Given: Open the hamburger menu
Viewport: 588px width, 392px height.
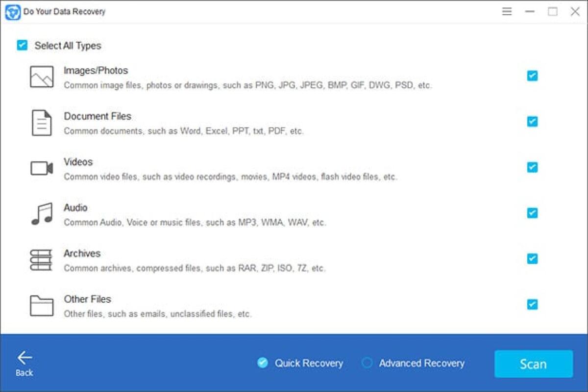Looking at the screenshot, I should click(x=507, y=11).
